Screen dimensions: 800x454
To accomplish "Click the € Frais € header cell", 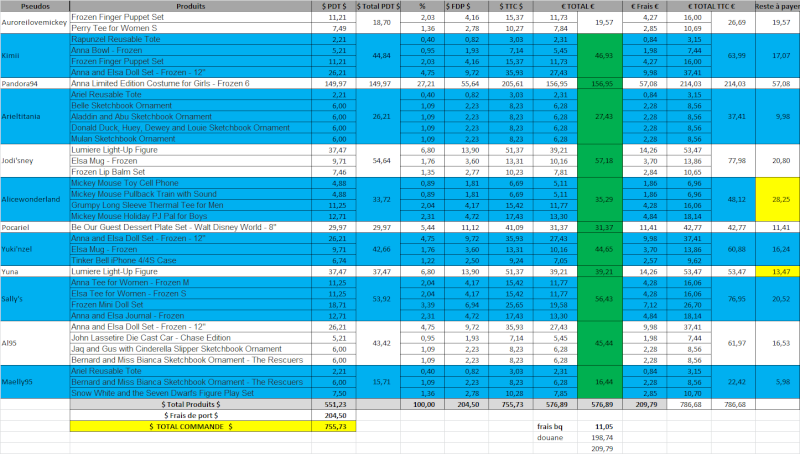I will [644, 6].
